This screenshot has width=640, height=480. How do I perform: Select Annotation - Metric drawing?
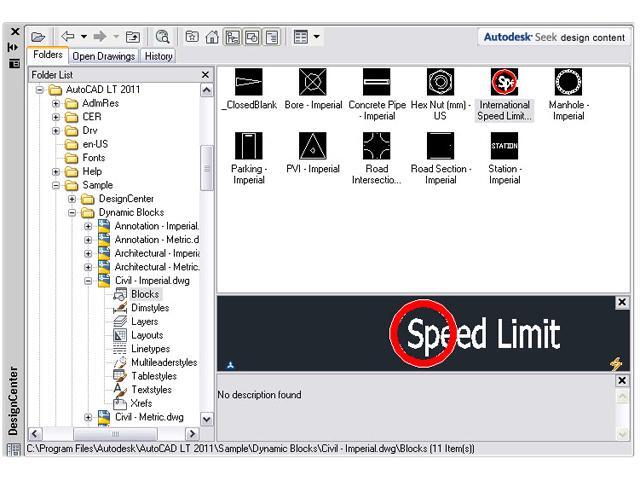(x=157, y=240)
